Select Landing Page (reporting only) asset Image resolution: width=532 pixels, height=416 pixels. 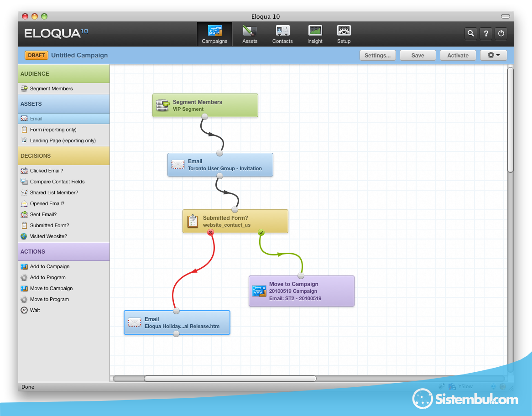click(64, 140)
